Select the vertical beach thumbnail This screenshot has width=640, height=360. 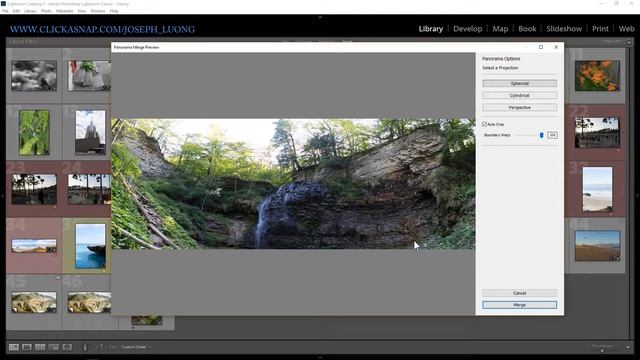pyautogui.click(x=597, y=189)
